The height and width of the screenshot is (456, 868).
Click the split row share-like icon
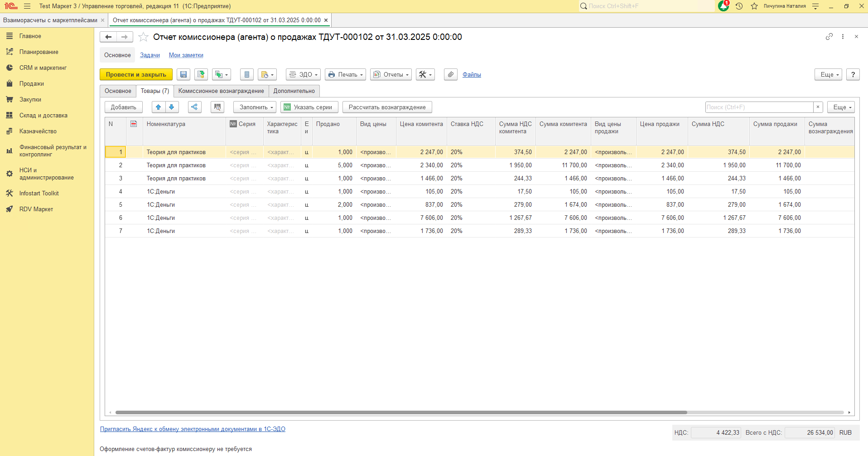click(194, 107)
